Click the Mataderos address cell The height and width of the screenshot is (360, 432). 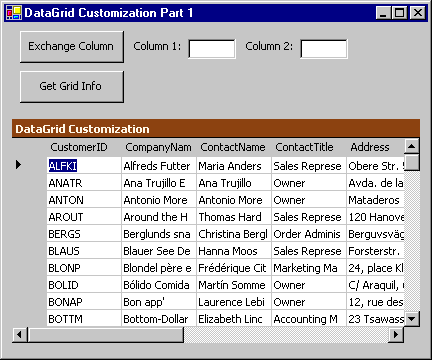click(375, 199)
